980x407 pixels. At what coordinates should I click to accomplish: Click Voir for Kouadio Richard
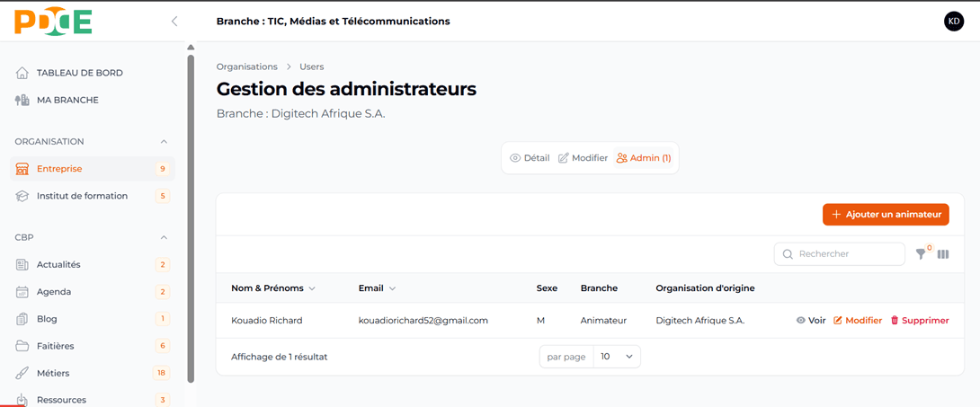click(811, 320)
